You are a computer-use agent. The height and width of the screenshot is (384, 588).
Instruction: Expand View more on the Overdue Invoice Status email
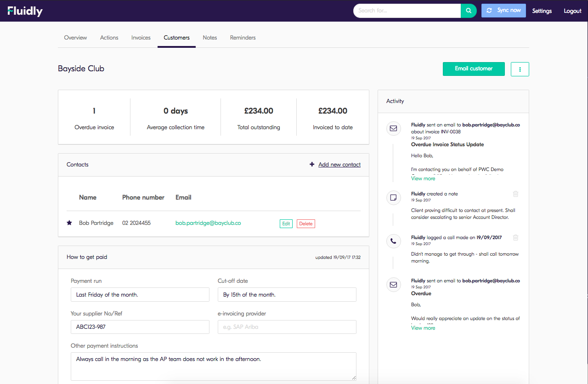(x=423, y=178)
